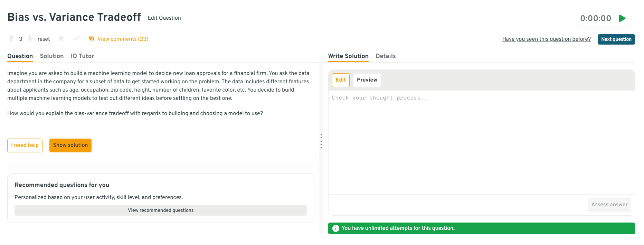Mark question as completed with checkmark

click(76, 38)
